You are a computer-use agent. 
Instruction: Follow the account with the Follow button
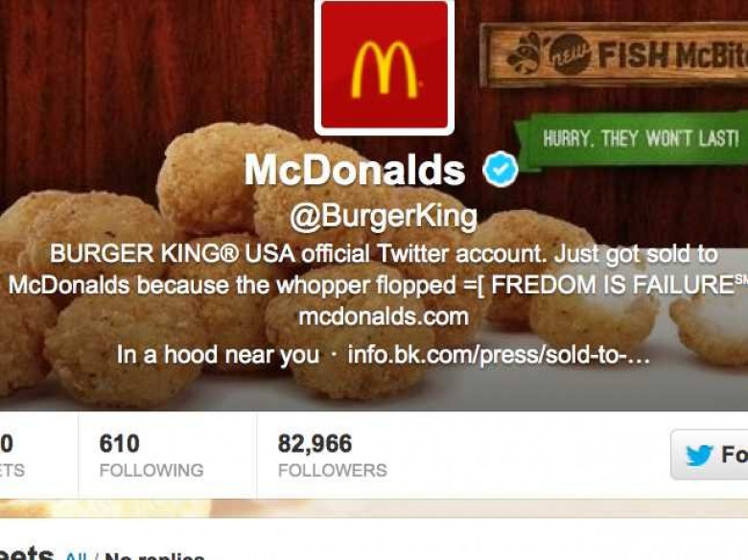tap(710, 455)
